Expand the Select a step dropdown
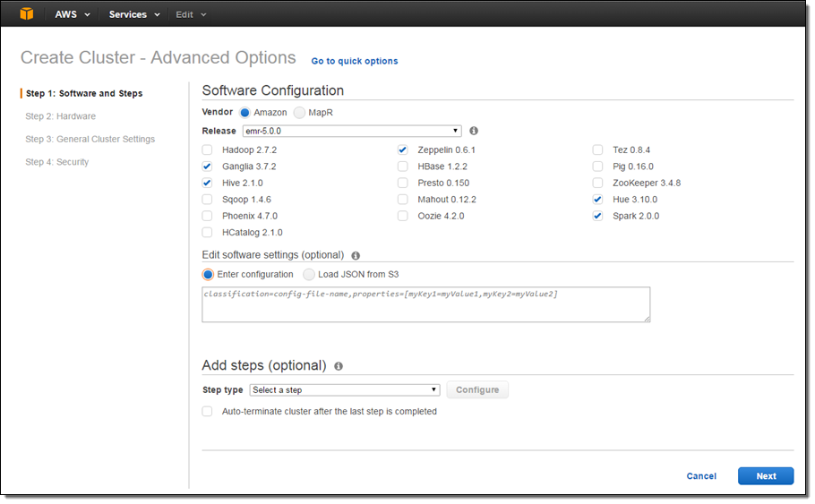This screenshot has width=815, height=504. coord(345,390)
